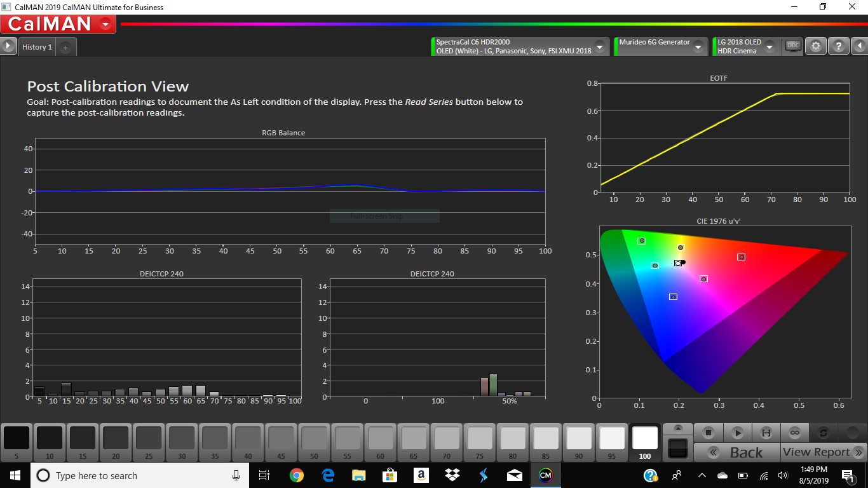This screenshot has width=868, height=488.
Task: Click the DDC display control icon
Action: point(792,46)
